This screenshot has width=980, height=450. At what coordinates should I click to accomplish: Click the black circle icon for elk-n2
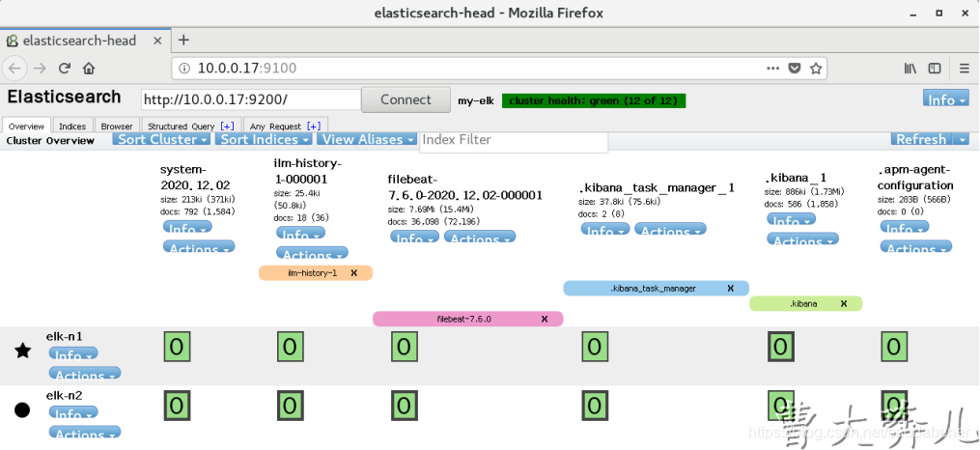pyautogui.click(x=22, y=410)
